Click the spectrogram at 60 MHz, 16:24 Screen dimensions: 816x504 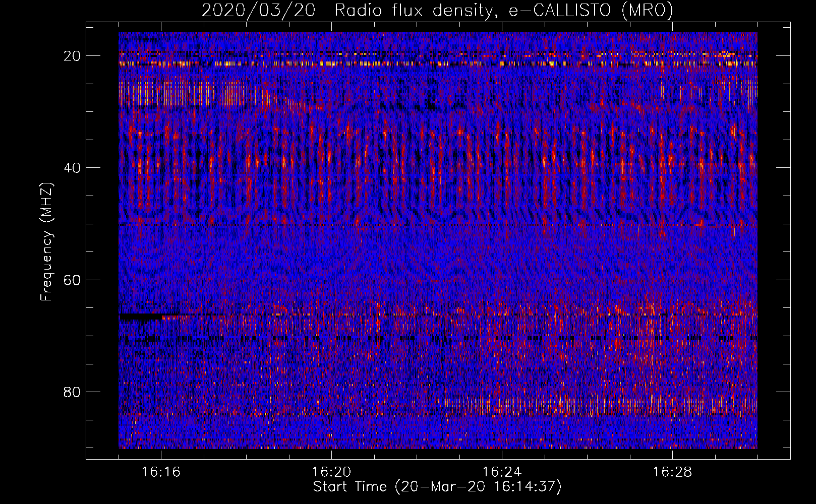(x=502, y=279)
